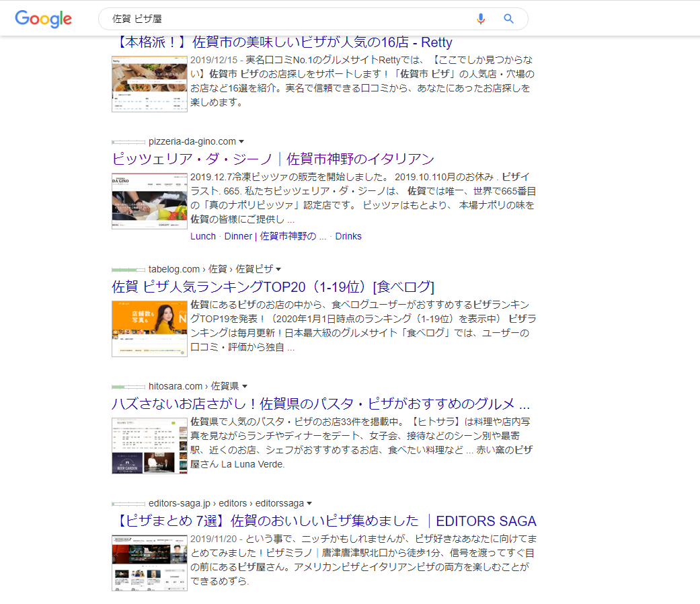
Task: Click meter bar beside editors-saga.jp
Action: click(x=128, y=504)
